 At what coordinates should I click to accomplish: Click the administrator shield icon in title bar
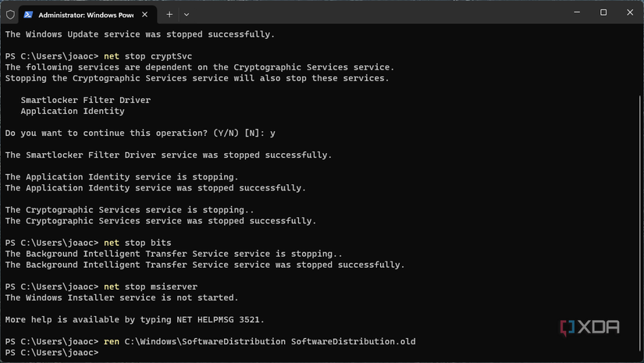tap(10, 14)
